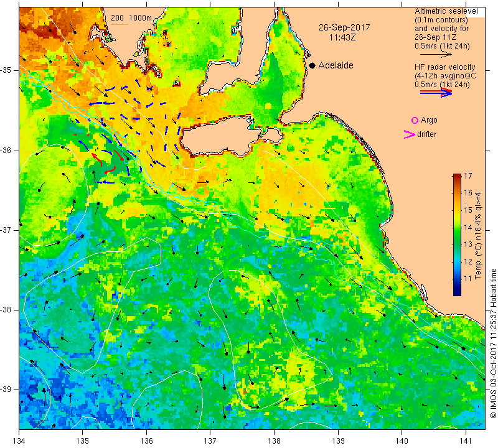The width and height of the screenshot is (498, 448).
Task: Click longitude axis label 137
Action: pos(210,441)
